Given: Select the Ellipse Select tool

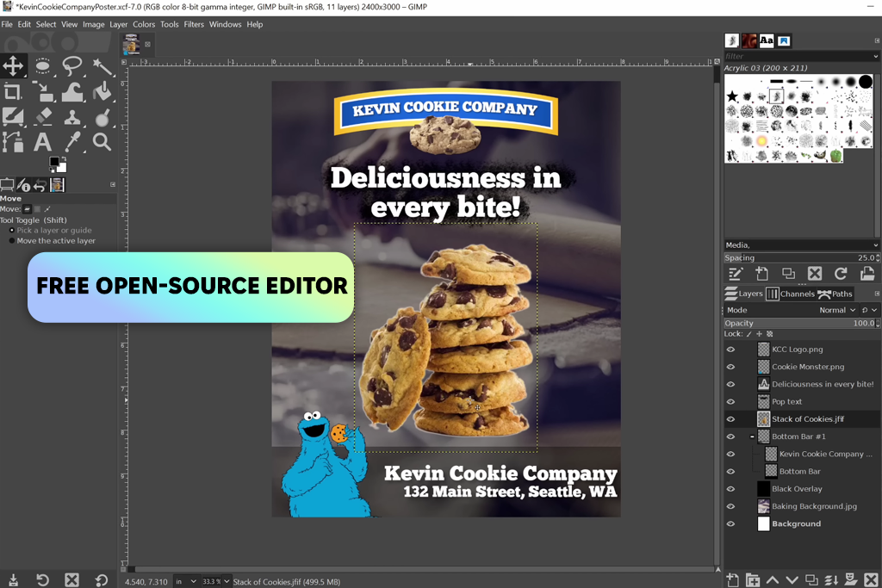Looking at the screenshot, I should click(x=43, y=65).
